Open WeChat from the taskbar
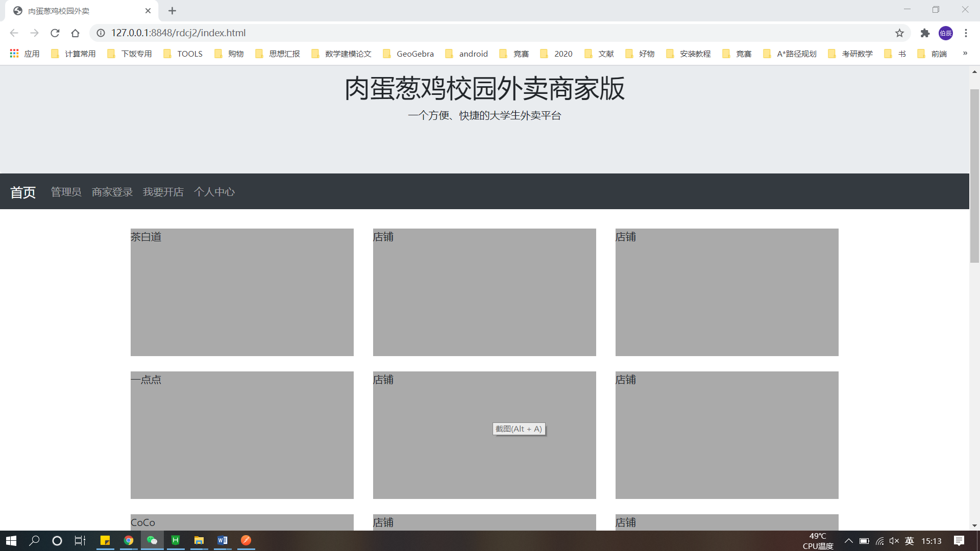This screenshot has height=551, width=980. click(x=152, y=540)
